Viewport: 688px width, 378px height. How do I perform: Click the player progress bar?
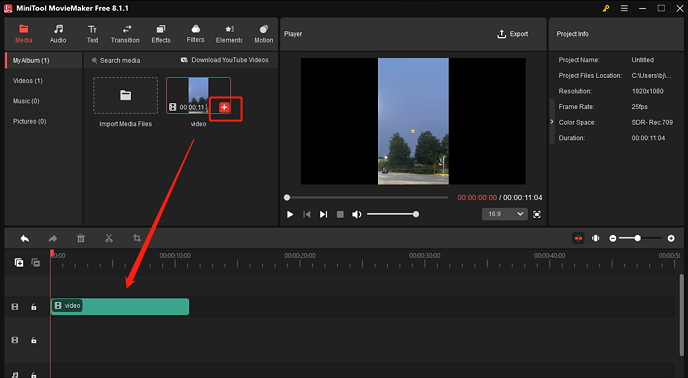point(367,198)
